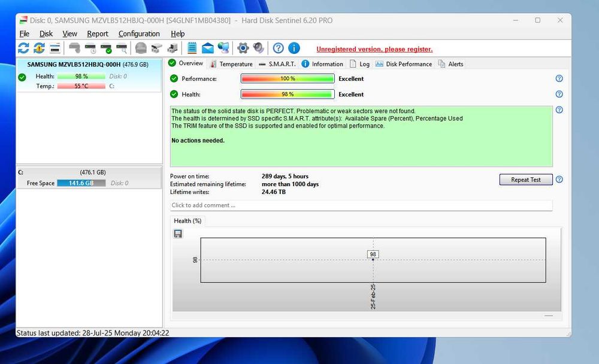Click the help icon beside green status box
The height and width of the screenshot is (364, 599).
coord(559,110)
